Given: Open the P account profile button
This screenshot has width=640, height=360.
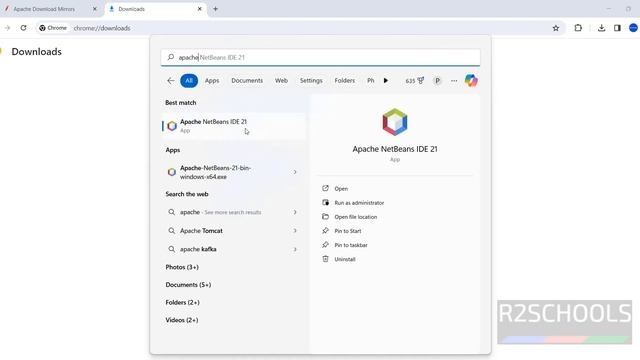Looking at the screenshot, I should coord(438,80).
